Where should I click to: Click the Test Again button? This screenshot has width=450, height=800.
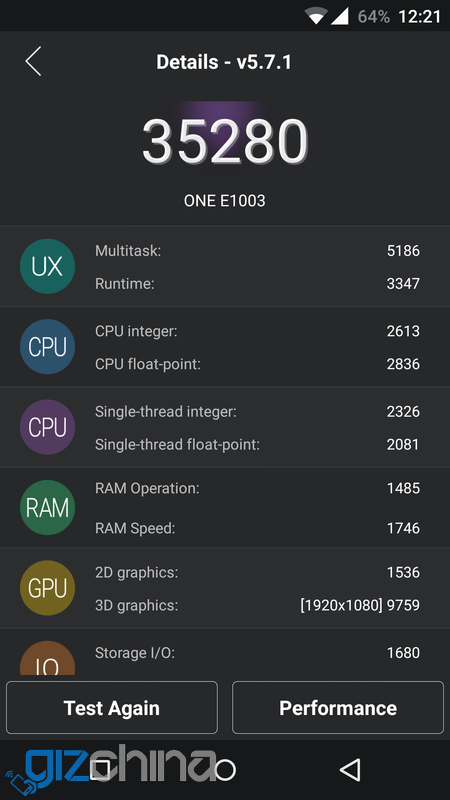[112, 708]
